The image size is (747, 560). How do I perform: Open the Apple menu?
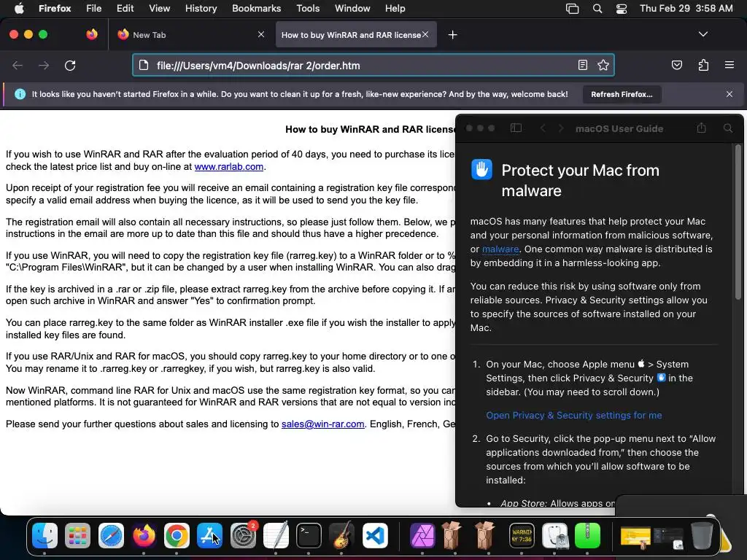coord(19,9)
